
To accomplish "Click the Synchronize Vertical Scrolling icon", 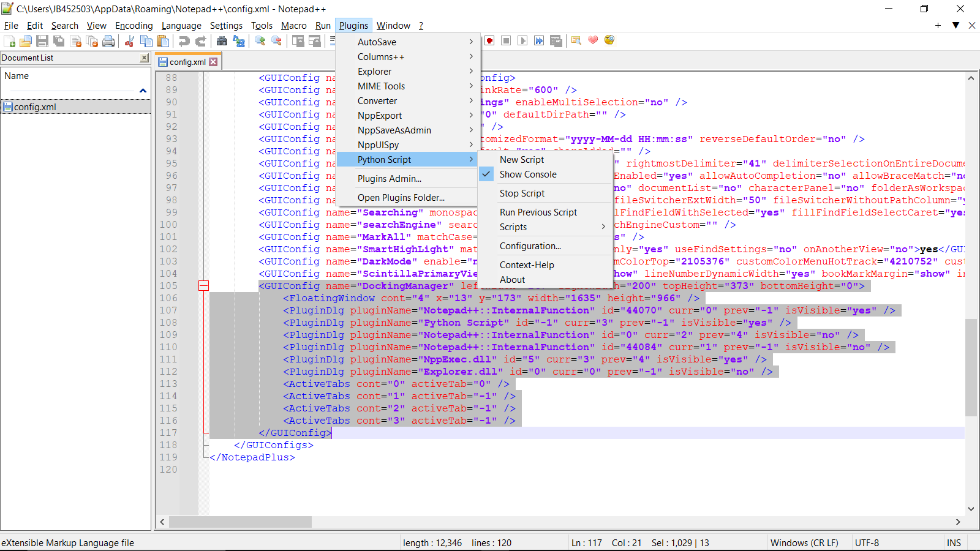I will point(298,41).
